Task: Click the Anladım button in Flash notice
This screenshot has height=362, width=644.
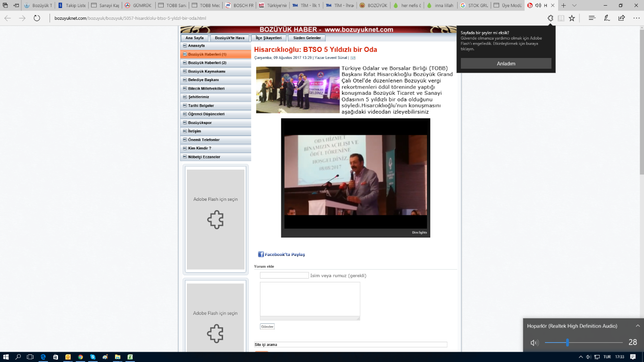Action: 506,64
